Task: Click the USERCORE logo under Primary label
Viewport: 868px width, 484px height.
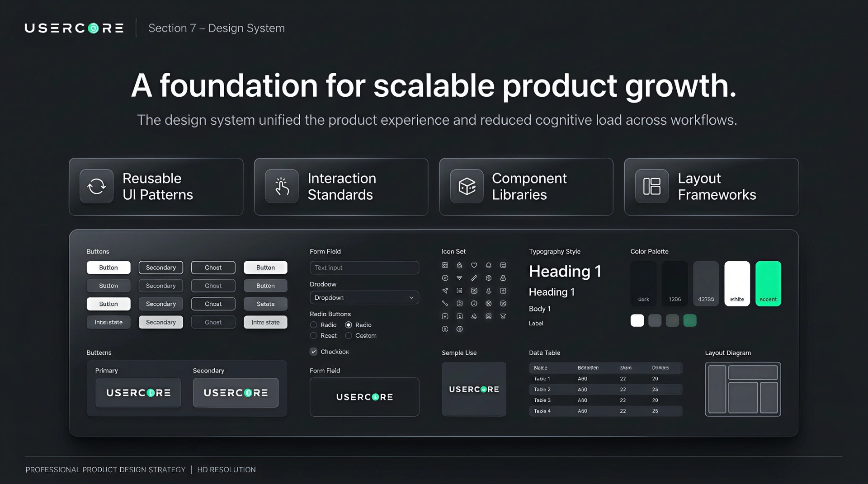Action: (x=138, y=393)
